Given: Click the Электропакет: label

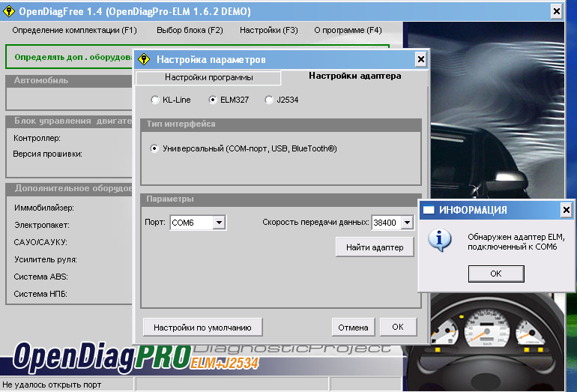Looking at the screenshot, I should click(x=41, y=225).
